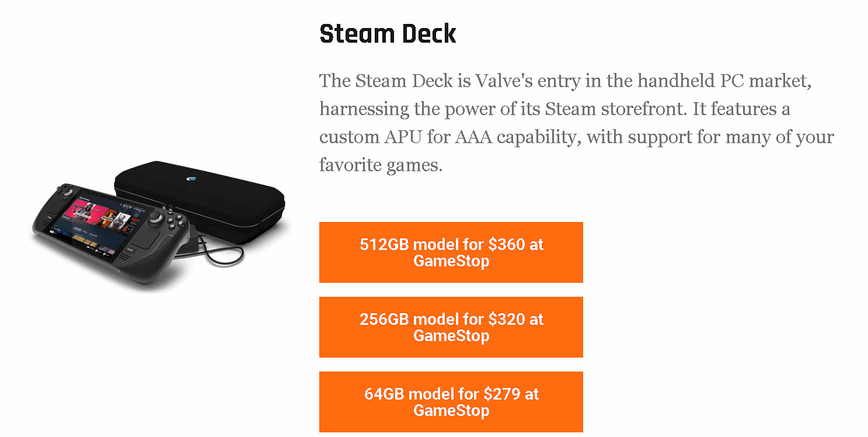
Task: Select the product description paragraph
Action: pos(575,123)
